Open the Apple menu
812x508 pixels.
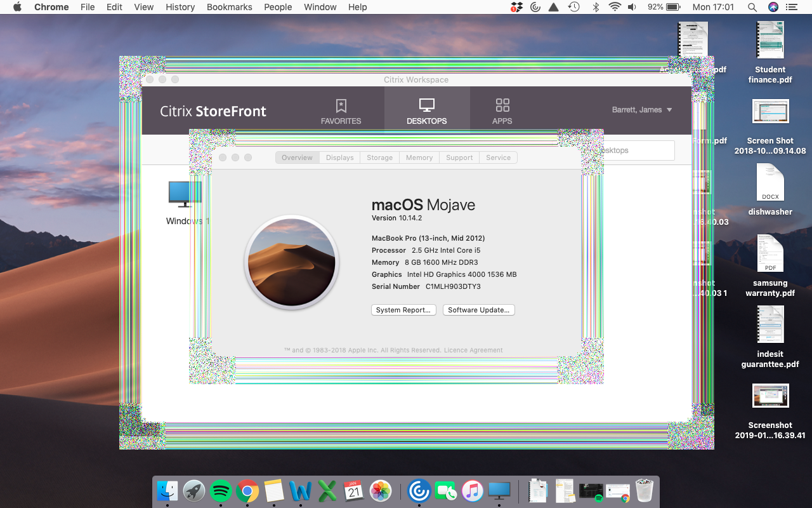tap(17, 7)
